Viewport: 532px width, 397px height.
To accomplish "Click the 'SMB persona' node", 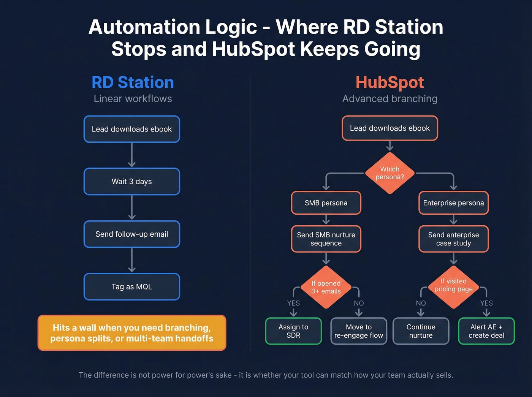I will (x=326, y=203).
